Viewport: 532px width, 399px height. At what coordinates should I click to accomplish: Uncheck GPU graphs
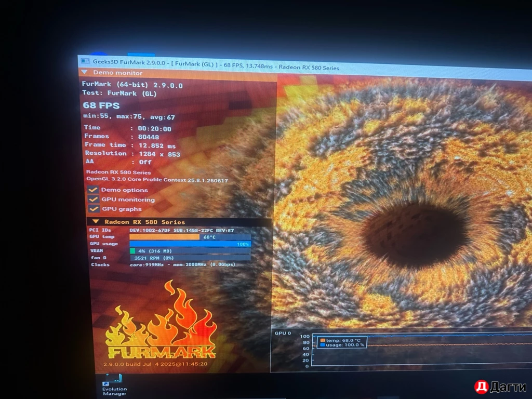click(93, 209)
